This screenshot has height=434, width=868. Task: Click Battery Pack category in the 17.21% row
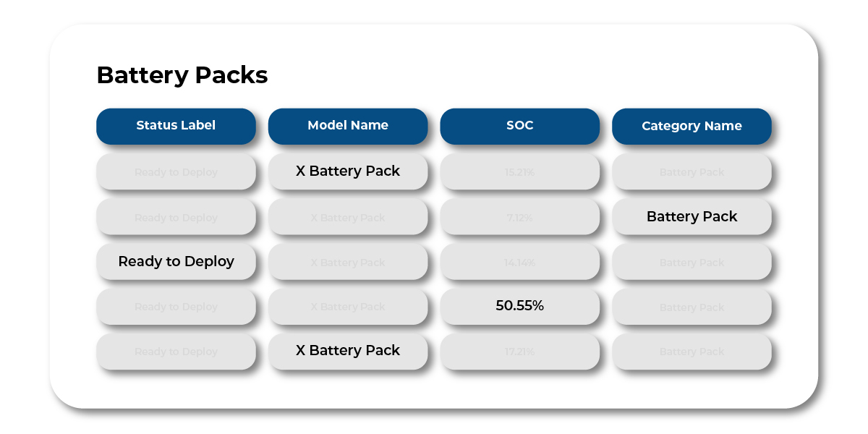(692, 352)
